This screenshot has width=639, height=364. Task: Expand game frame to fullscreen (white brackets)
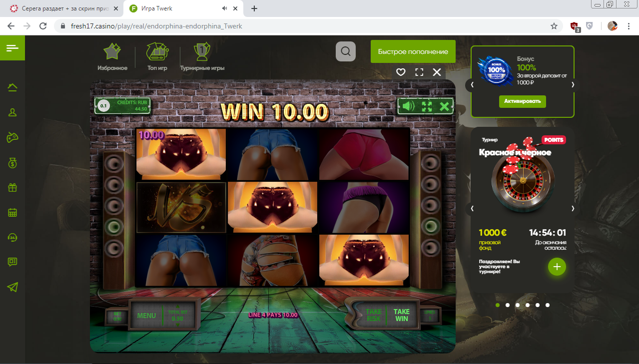(419, 72)
